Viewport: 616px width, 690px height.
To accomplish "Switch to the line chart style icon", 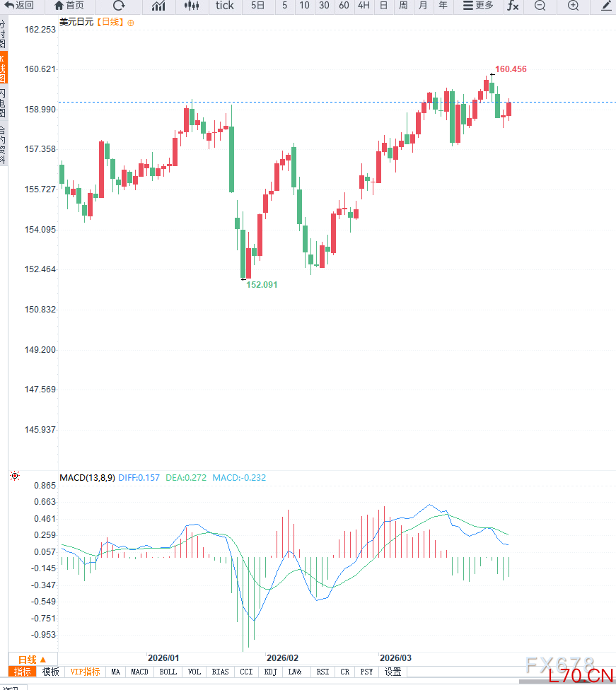I will click(158, 6).
